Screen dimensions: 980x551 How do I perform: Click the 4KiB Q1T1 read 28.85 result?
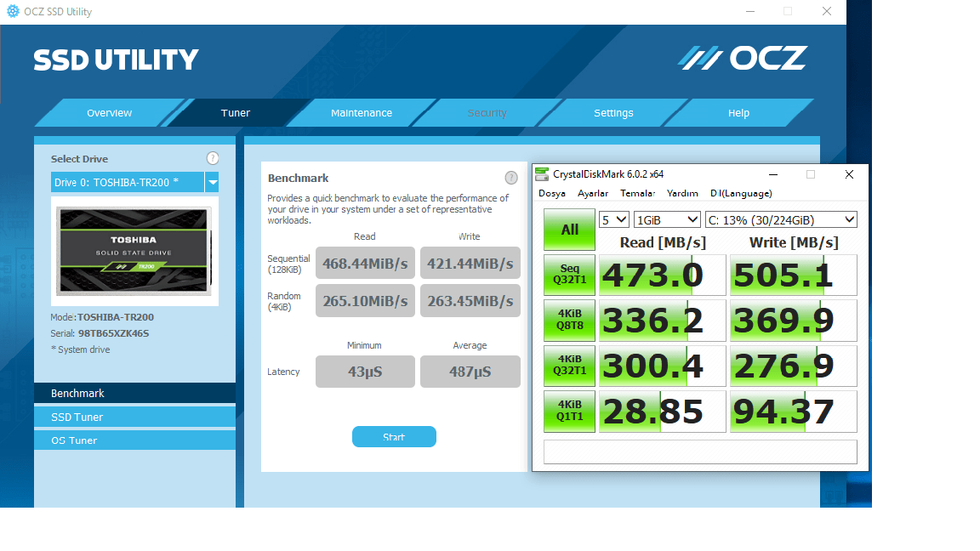click(x=662, y=412)
